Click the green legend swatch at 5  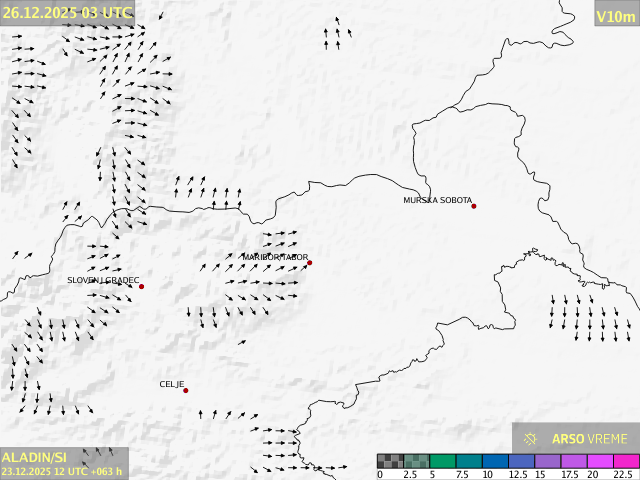(x=442, y=461)
